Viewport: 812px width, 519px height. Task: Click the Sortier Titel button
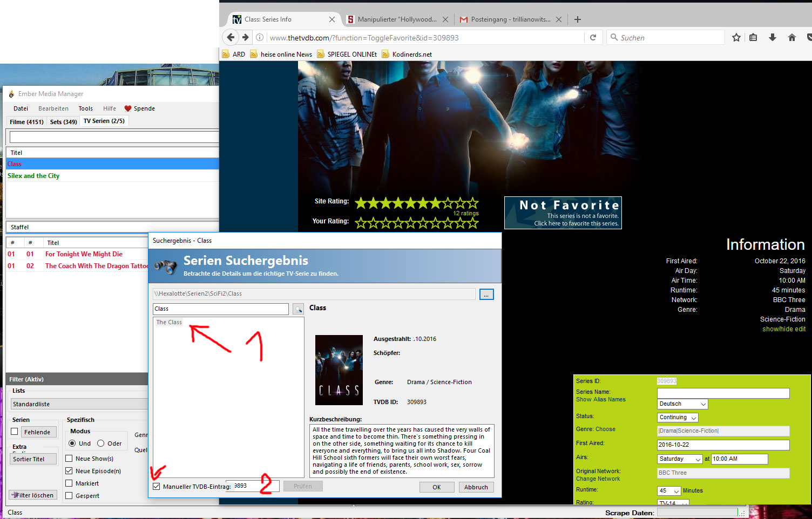pyautogui.click(x=34, y=459)
